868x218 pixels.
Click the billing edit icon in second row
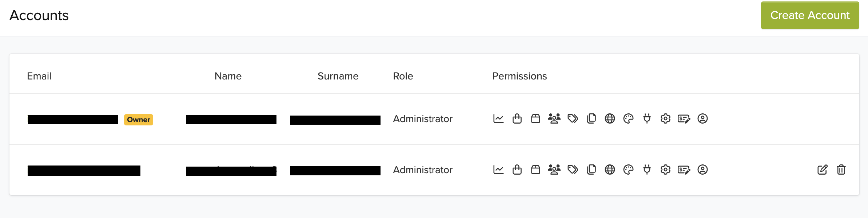click(684, 170)
